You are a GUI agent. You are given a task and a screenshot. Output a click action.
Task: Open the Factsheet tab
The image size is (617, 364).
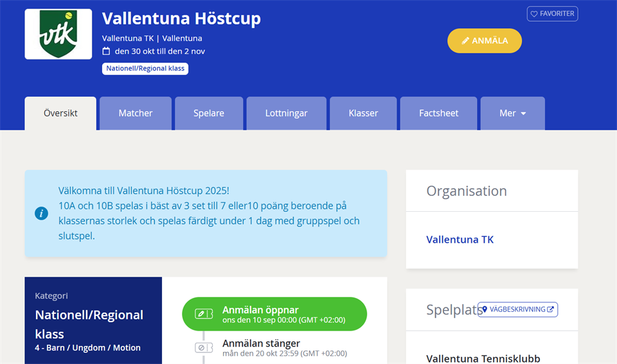pyautogui.click(x=438, y=113)
